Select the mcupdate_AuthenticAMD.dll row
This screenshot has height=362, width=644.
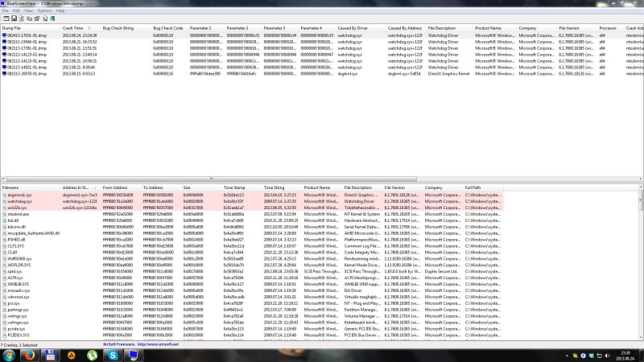tap(252, 233)
